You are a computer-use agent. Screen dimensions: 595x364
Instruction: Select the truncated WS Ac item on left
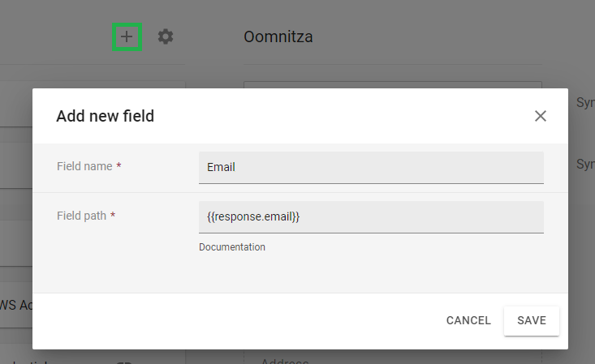16,306
